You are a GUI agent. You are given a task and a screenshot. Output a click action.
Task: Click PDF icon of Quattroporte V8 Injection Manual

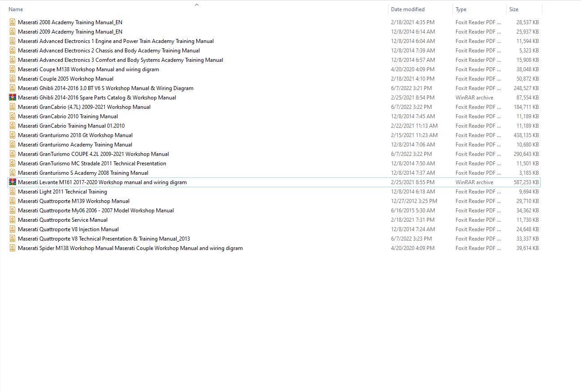coord(13,229)
